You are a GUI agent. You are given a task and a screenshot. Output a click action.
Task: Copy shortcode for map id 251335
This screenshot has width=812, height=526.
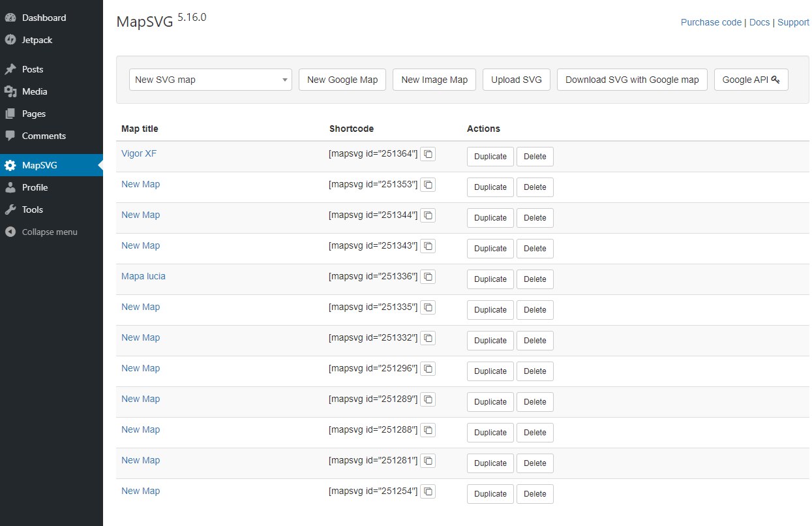coord(428,307)
